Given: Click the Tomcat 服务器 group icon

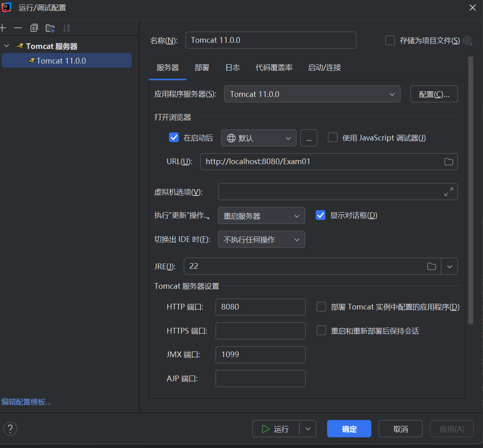Looking at the screenshot, I should [x=20, y=46].
